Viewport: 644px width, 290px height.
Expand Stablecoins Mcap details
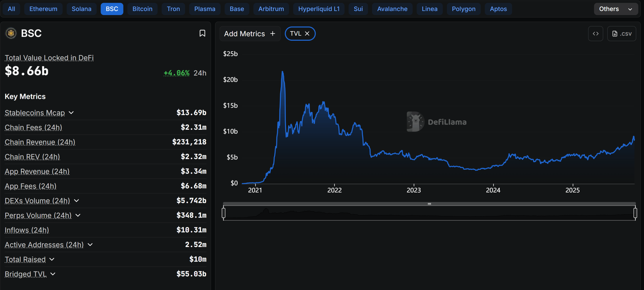click(x=71, y=113)
